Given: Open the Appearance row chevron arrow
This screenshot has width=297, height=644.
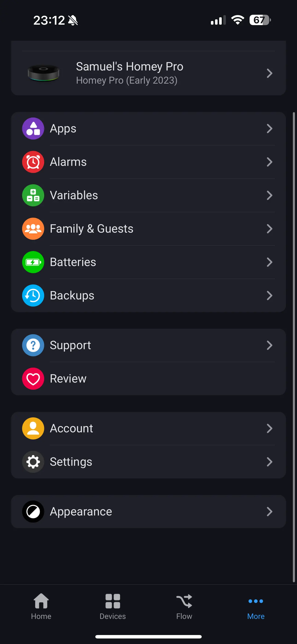Looking at the screenshot, I should [269, 512].
